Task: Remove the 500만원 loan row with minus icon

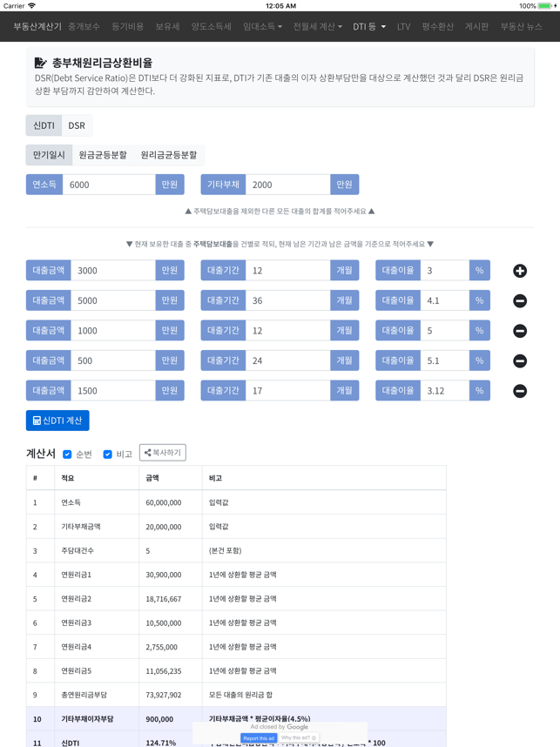Action: [520, 360]
